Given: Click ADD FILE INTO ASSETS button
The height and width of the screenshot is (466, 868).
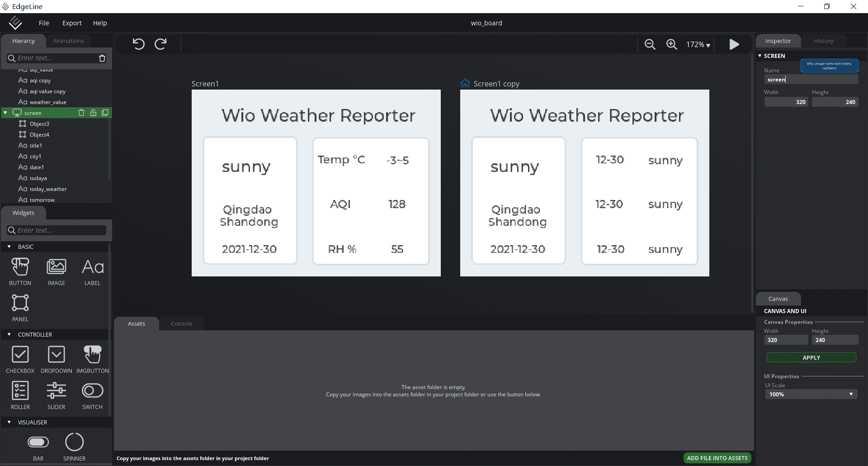Looking at the screenshot, I should (717, 458).
